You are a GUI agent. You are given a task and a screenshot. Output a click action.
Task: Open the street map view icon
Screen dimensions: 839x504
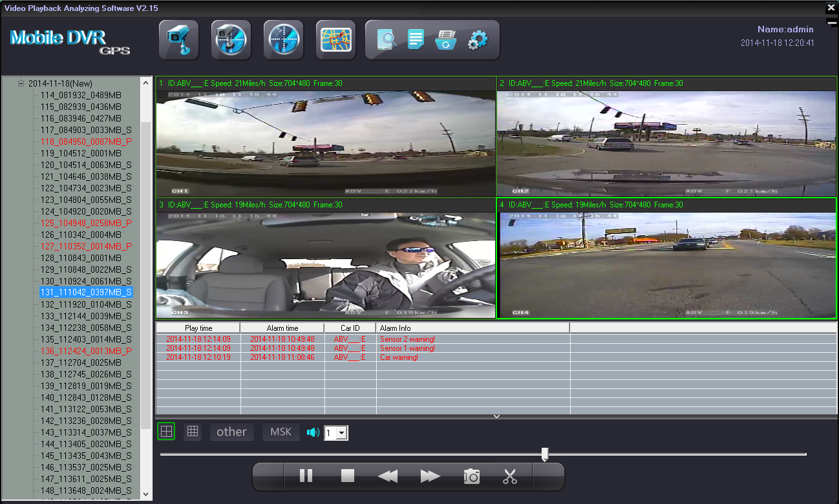point(335,40)
